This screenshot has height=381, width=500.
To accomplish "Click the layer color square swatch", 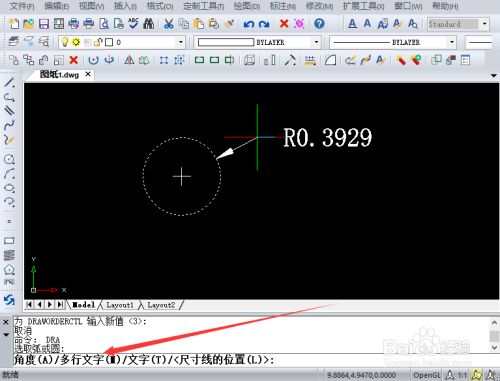I will click(109, 42).
